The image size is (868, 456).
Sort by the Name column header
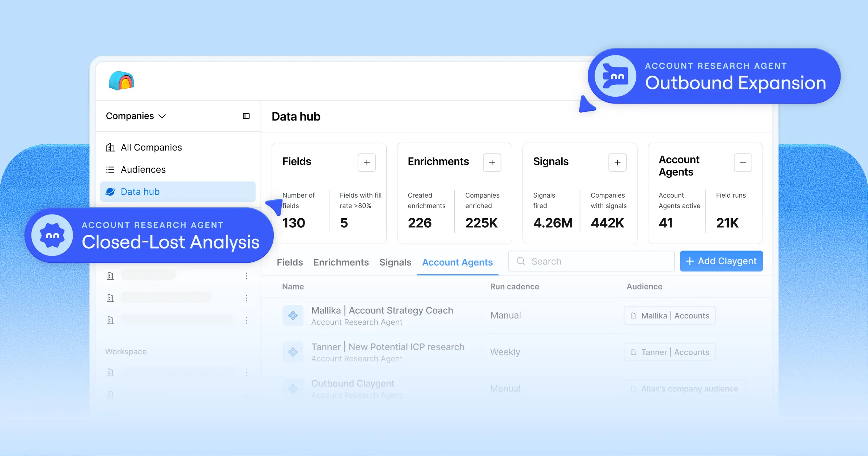click(293, 287)
